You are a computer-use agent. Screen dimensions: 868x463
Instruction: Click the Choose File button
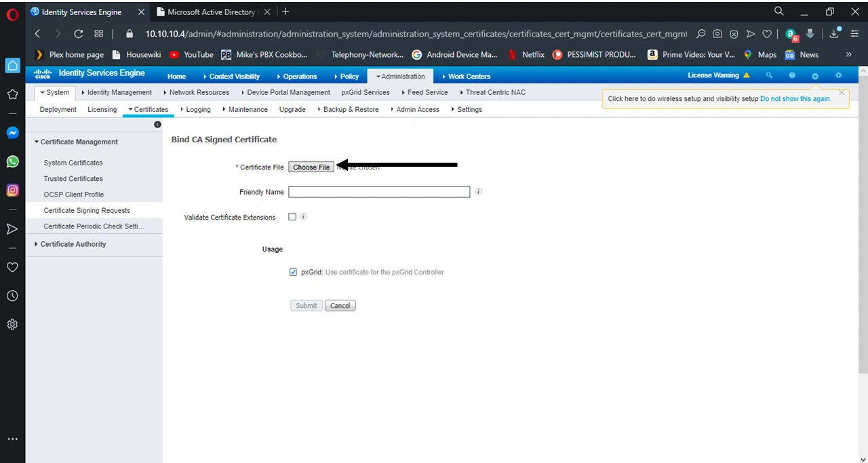click(x=311, y=167)
